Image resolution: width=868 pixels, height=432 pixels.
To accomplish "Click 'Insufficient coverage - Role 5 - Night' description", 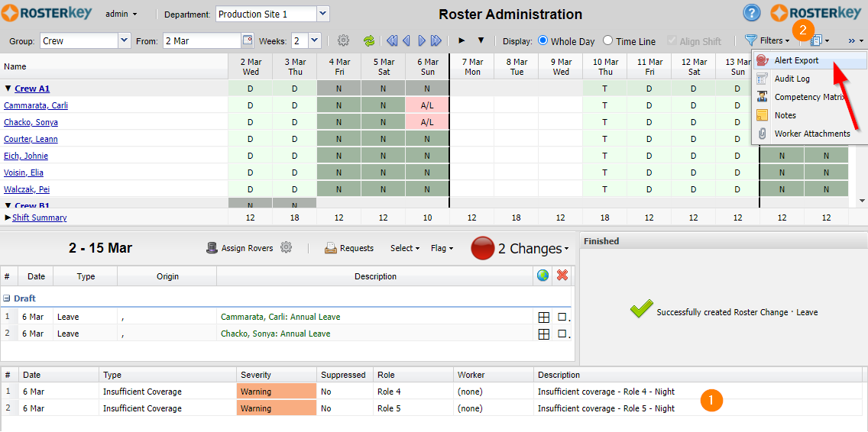I will (x=606, y=408).
